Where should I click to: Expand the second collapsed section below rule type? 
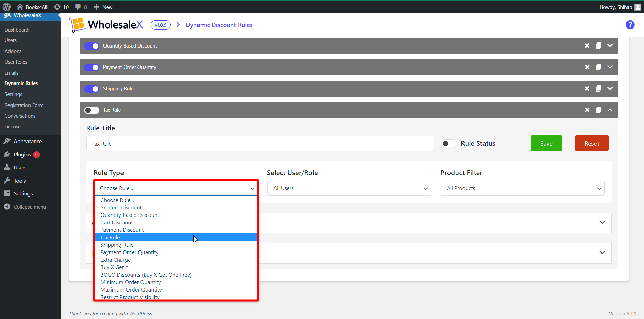tap(602, 253)
